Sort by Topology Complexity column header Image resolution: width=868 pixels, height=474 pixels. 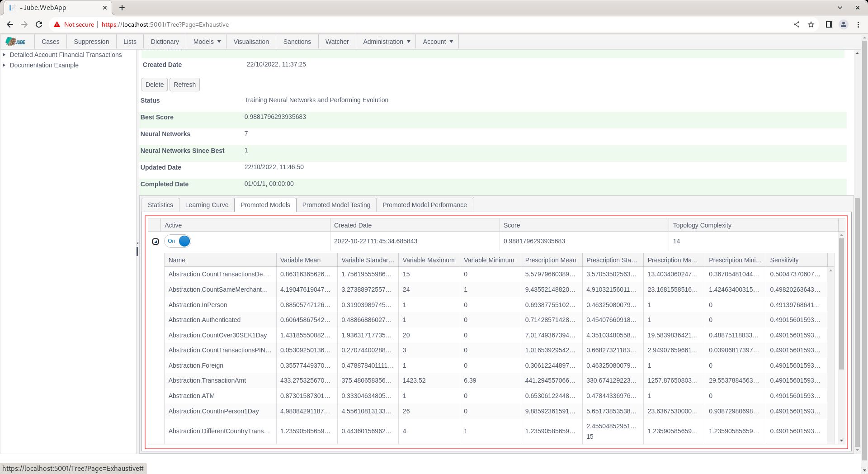point(754,225)
